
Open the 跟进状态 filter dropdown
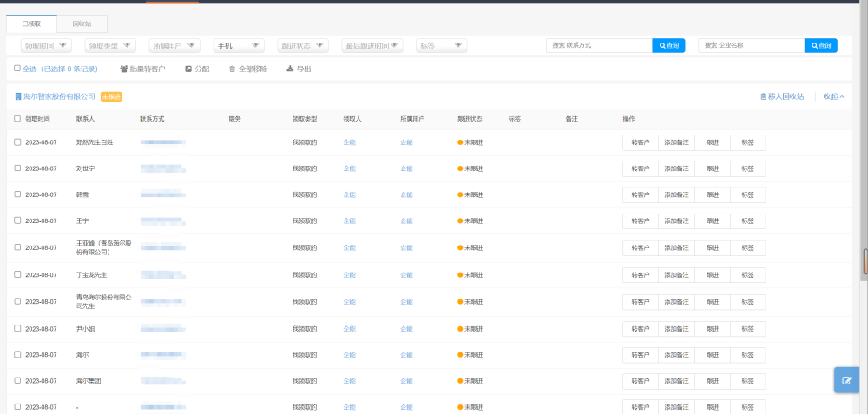(303, 45)
